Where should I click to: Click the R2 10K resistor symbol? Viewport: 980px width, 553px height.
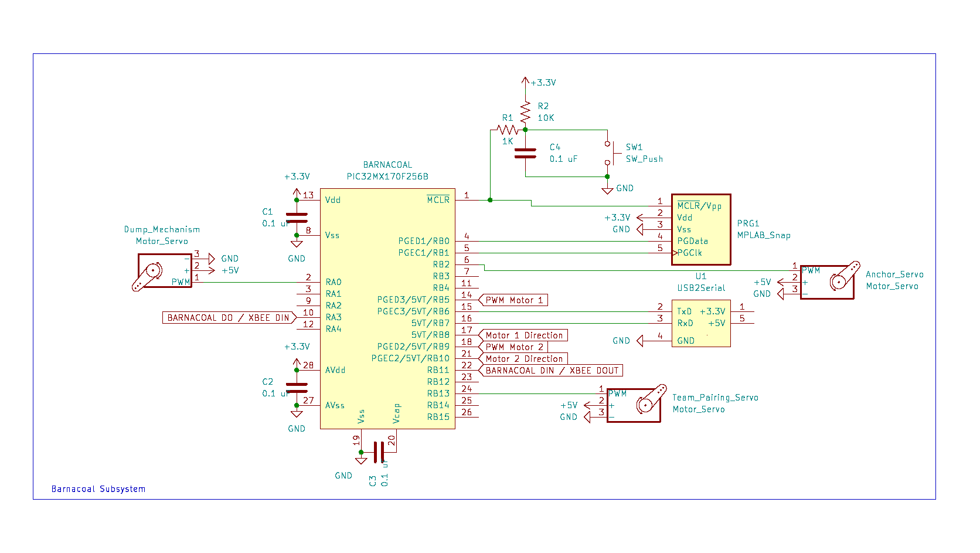pos(525,113)
